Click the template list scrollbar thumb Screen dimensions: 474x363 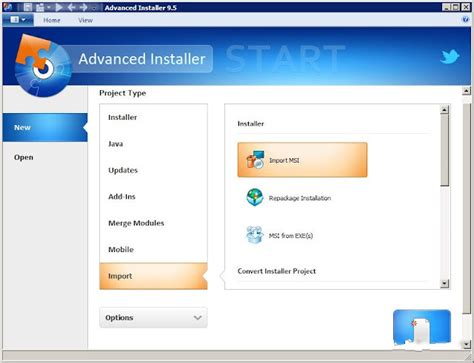tap(445, 150)
